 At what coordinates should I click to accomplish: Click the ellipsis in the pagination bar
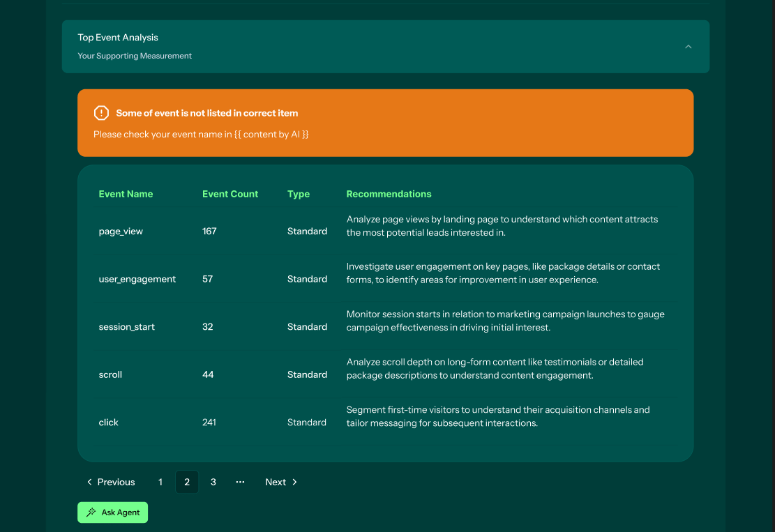[x=240, y=482]
